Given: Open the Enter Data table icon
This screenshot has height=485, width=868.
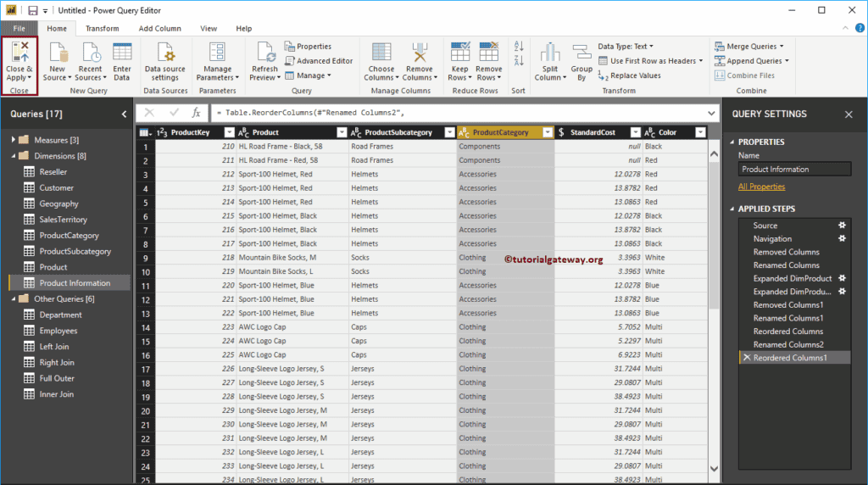Looking at the screenshot, I should click(122, 53).
